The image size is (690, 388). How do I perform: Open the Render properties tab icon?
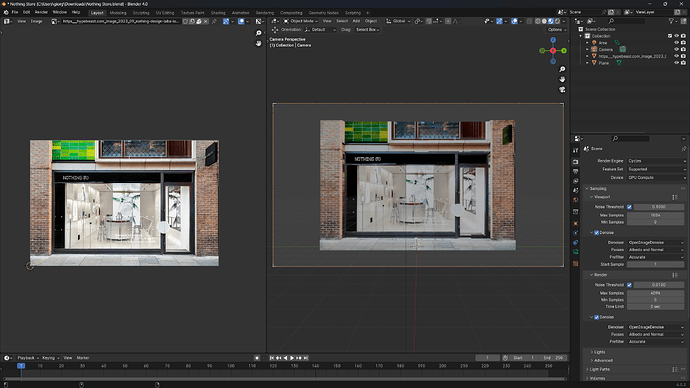576,162
